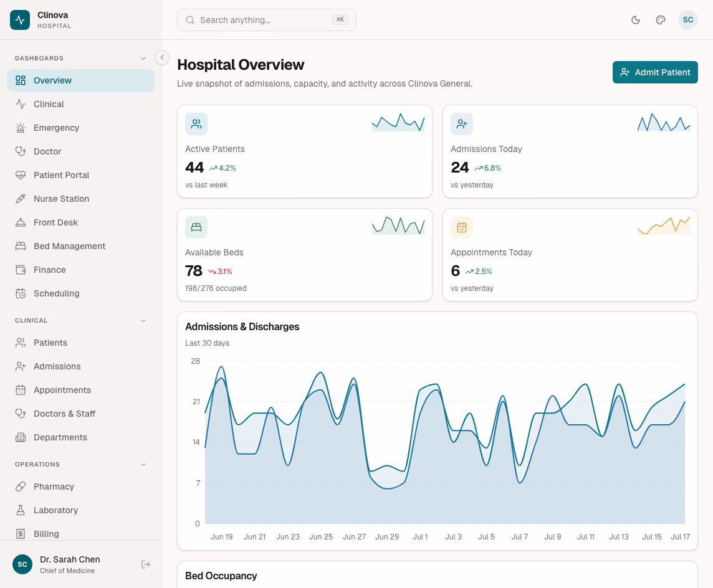
Task: Click the Clinova heartbeat logo icon
Action: [20, 20]
